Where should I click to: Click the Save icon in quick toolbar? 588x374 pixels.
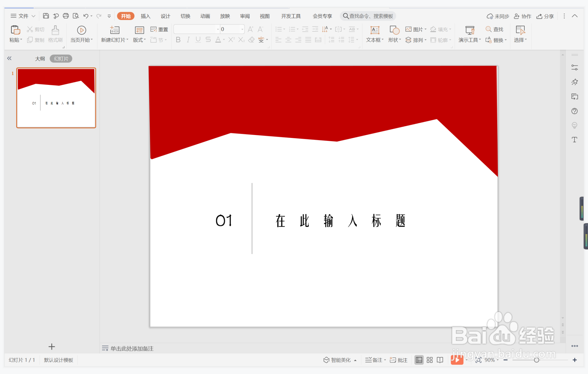pyautogui.click(x=46, y=16)
